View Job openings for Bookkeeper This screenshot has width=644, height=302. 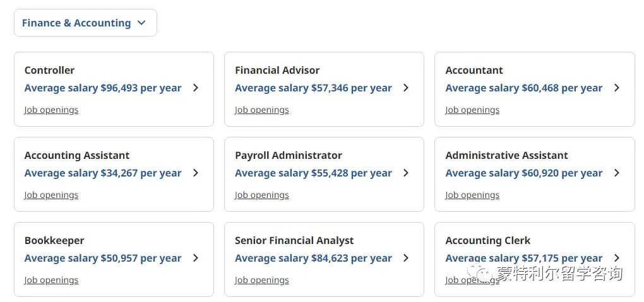[x=51, y=280]
